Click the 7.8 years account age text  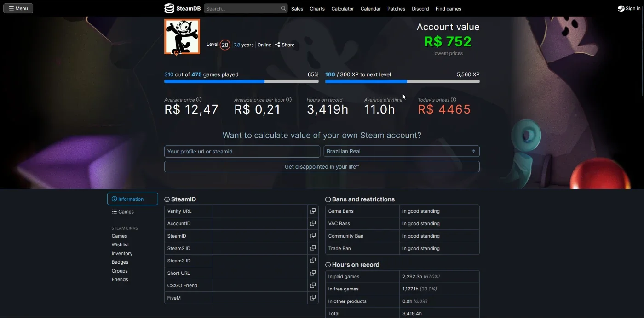pos(244,45)
